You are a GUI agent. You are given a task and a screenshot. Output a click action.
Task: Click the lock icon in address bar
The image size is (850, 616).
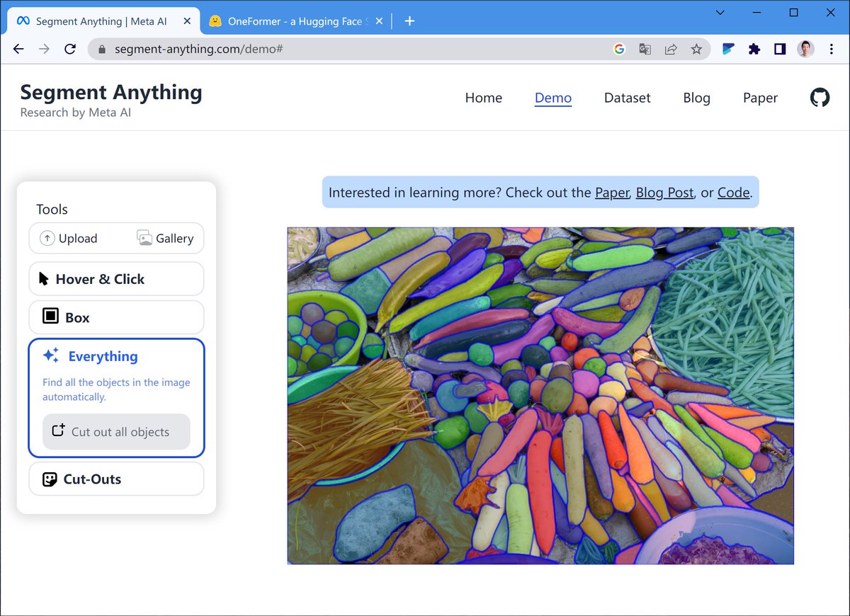[x=101, y=50]
